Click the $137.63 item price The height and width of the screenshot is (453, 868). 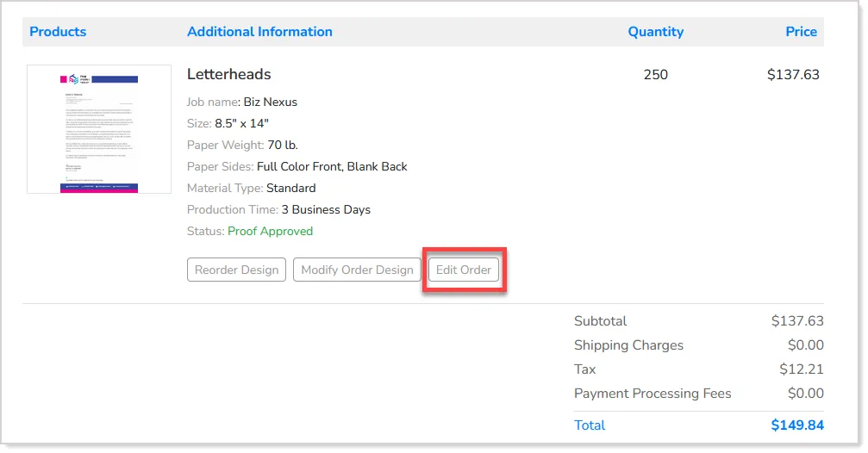(x=793, y=75)
